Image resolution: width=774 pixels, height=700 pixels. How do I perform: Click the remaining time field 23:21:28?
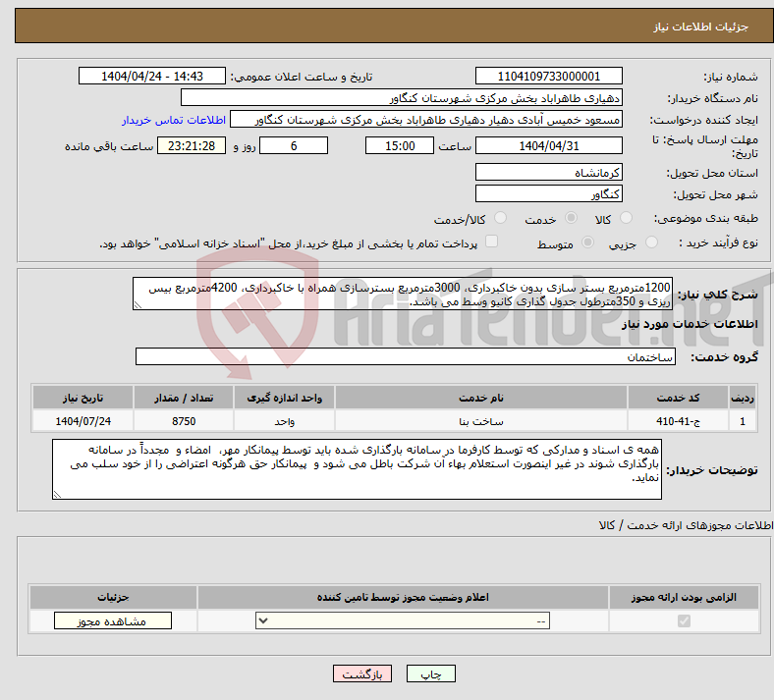[192, 145]
